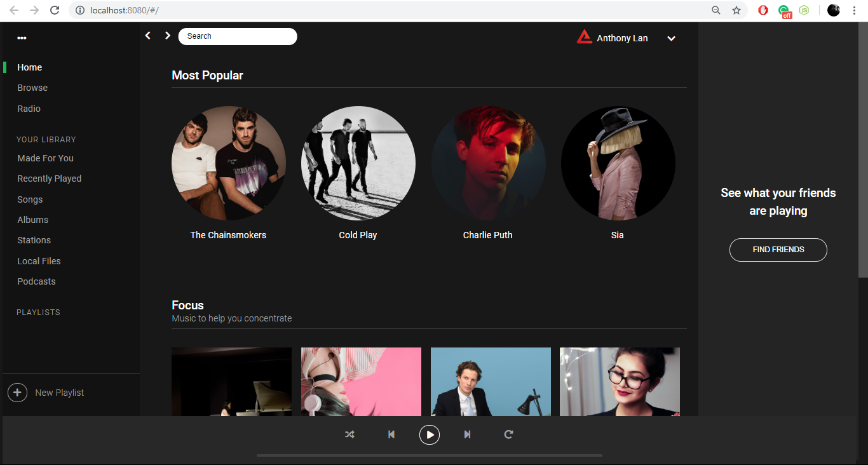Open the Sia artist photo

(618, 163)
